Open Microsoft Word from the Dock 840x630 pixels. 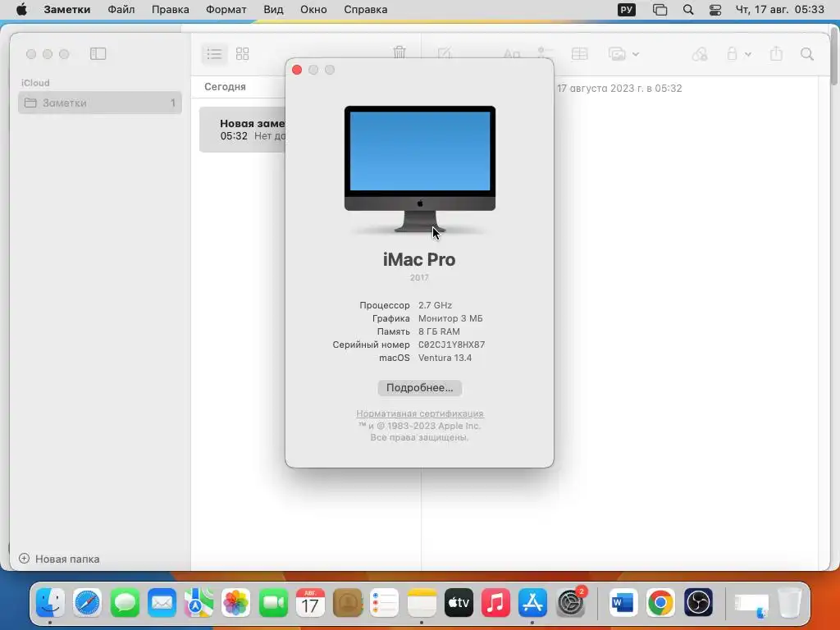click(x=623, y=603)
